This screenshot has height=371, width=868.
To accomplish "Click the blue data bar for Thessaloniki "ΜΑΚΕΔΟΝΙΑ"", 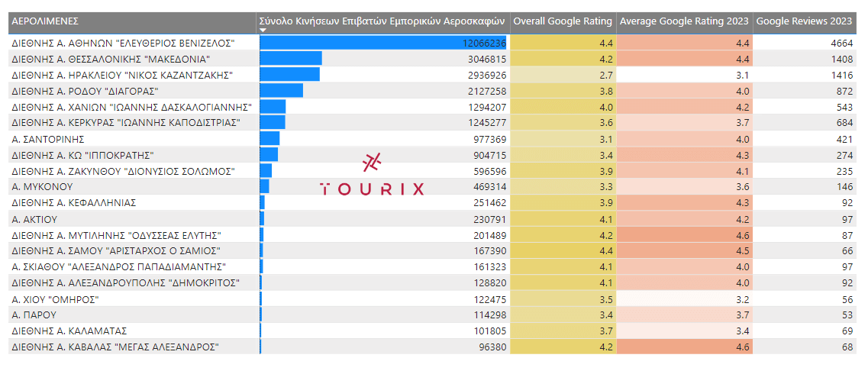I will click(291, 59).
